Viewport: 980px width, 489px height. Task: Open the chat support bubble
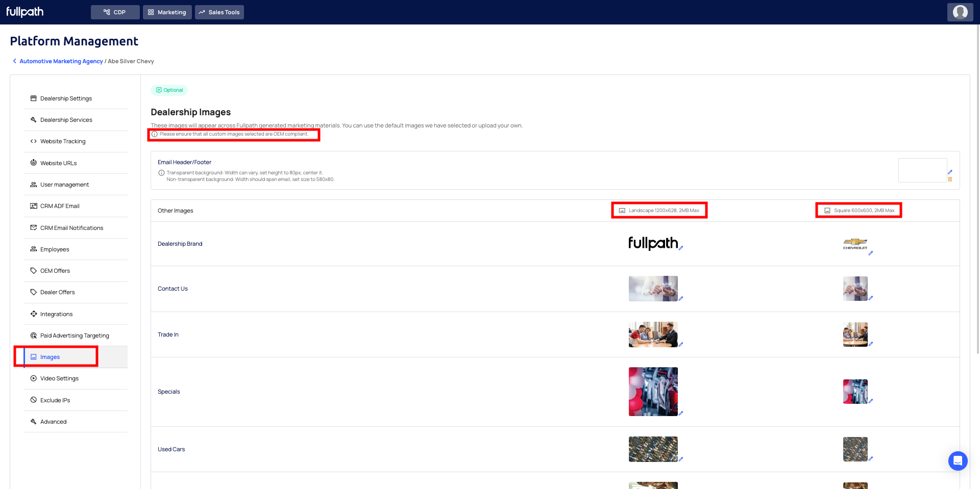pyautogui.click(x=958, y=461)
